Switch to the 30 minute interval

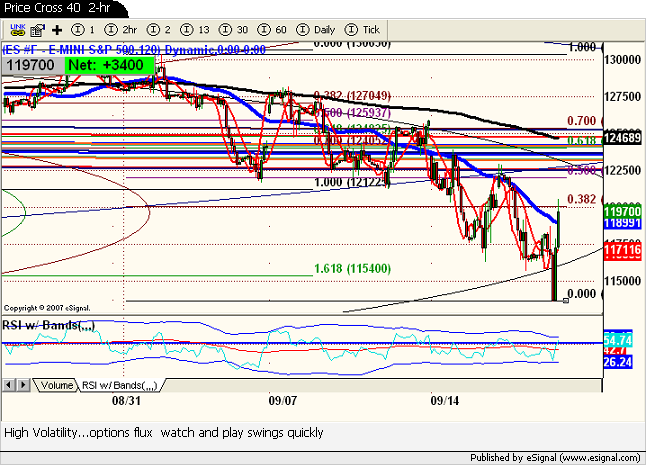(236, 30)
